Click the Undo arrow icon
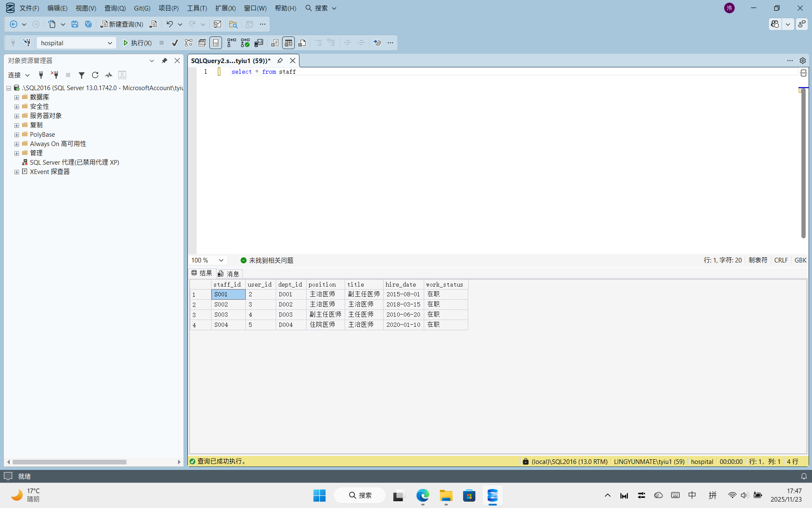This screenshot has width=812, height=508. click(170, 24)
